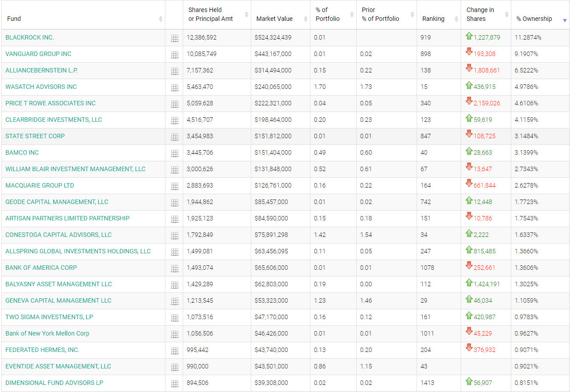The width and height of the screenshot is (570, 392).
Task: Open the grid icon for AllianceBernstein row
Action: pos(174,71)
